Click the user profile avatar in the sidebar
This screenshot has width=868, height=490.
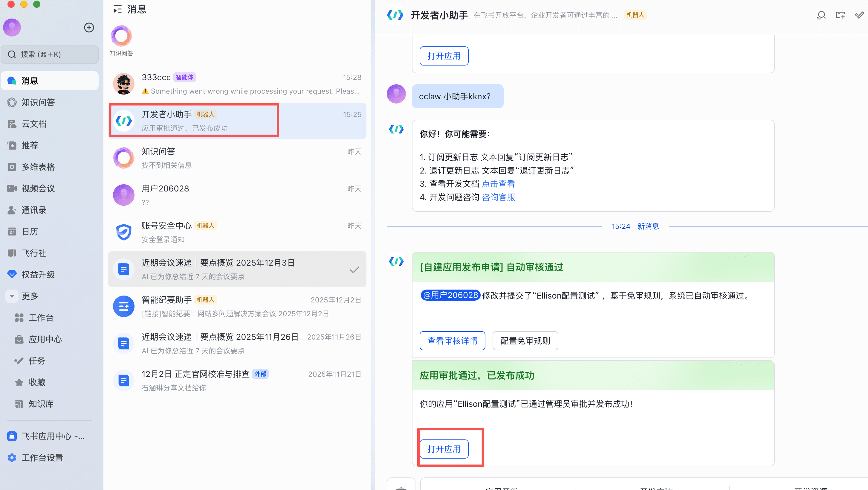click(x=12, y=27)
